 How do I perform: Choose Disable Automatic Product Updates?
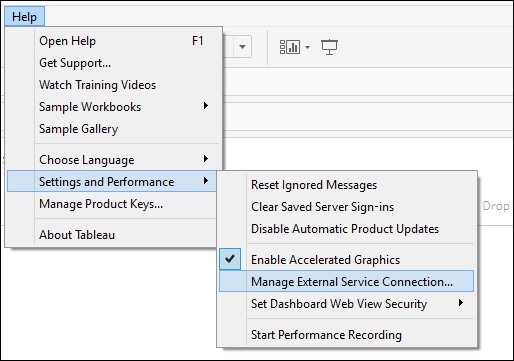346,229
